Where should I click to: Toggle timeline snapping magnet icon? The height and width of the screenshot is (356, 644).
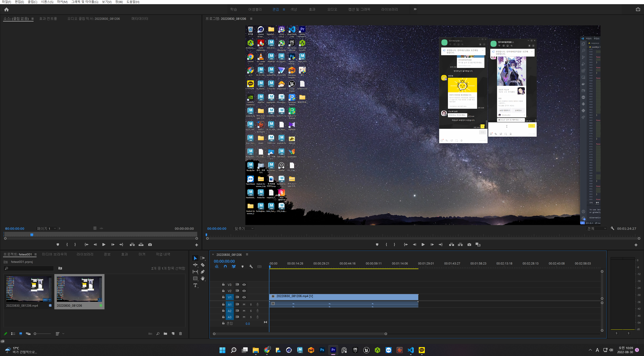225,267
